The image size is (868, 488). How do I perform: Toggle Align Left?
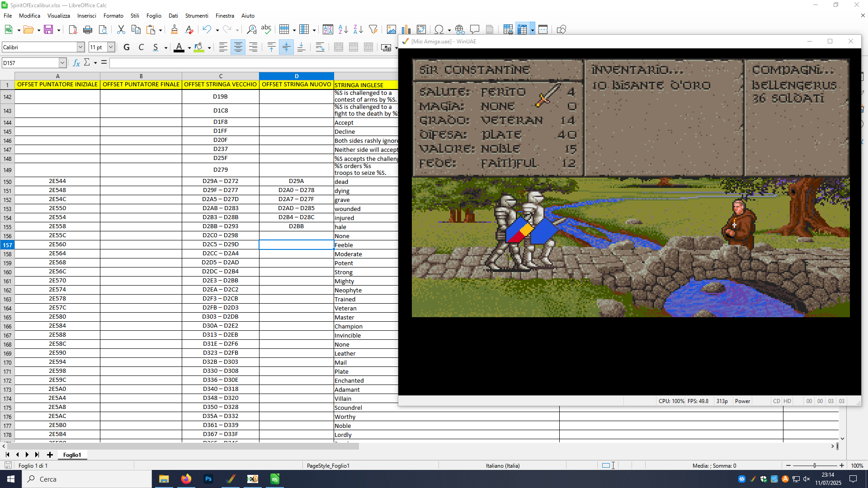pos(223,47)
